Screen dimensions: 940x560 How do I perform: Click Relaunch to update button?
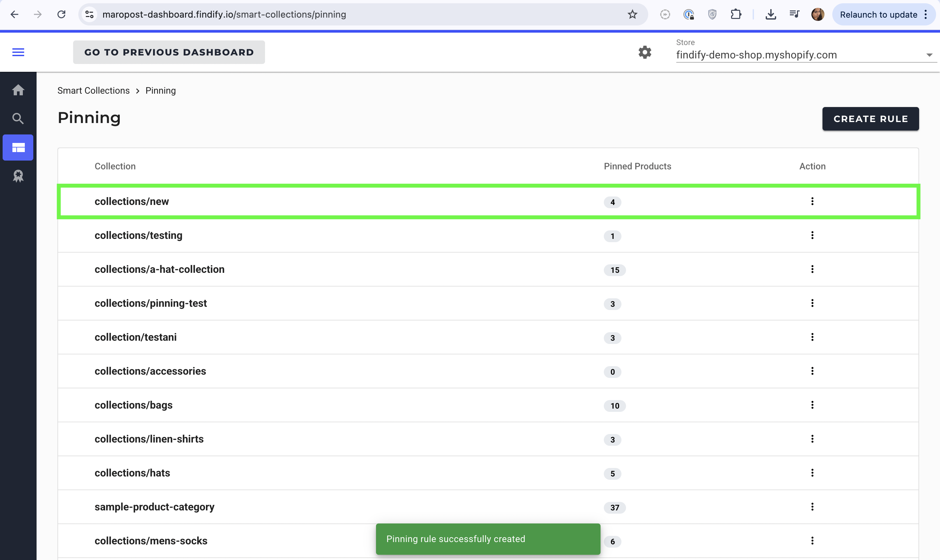[878, 14]
